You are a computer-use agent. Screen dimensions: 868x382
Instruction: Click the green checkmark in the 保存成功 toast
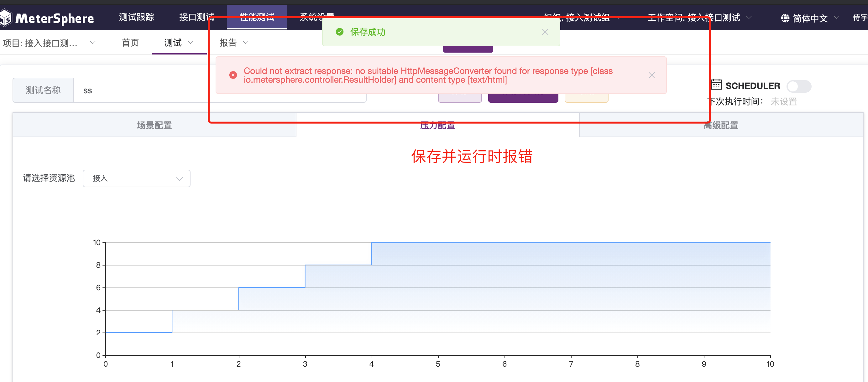point(340,32)
